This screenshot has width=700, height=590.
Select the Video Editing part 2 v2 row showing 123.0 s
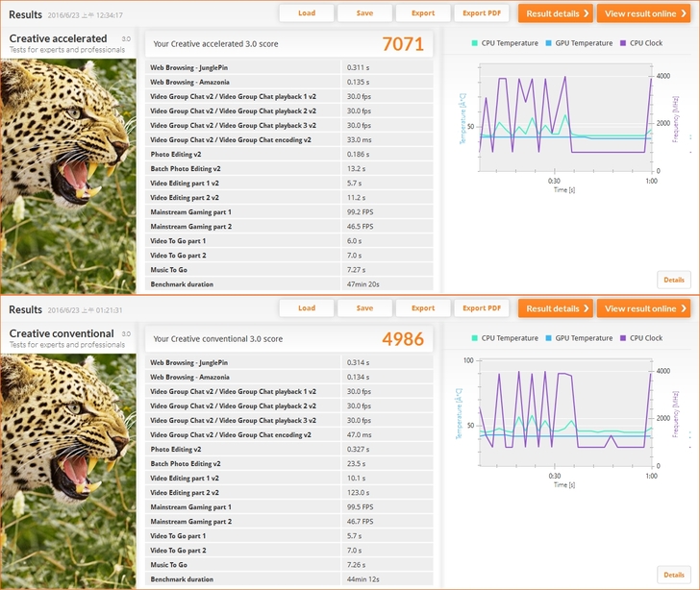[x=288, y=492]
